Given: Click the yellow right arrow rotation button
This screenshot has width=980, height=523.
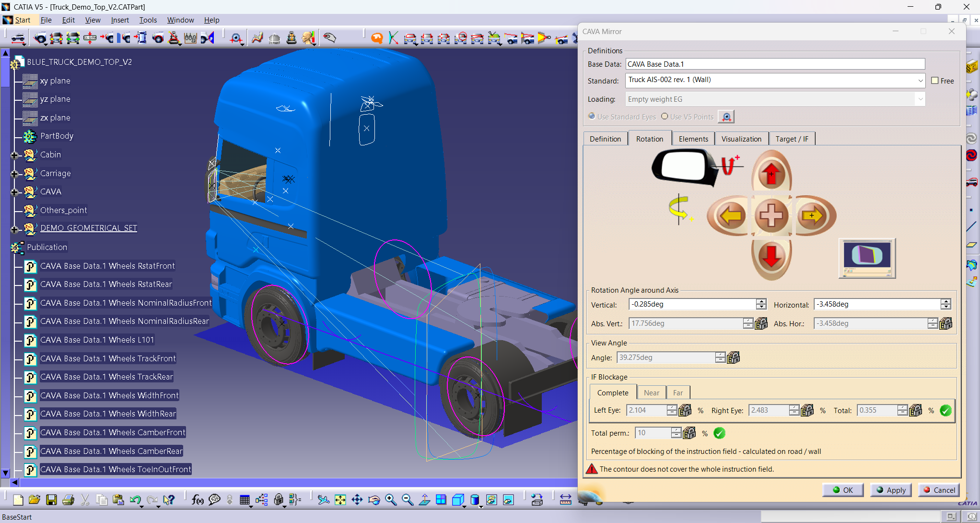Looking at the screenshot, I should point(813,215).
